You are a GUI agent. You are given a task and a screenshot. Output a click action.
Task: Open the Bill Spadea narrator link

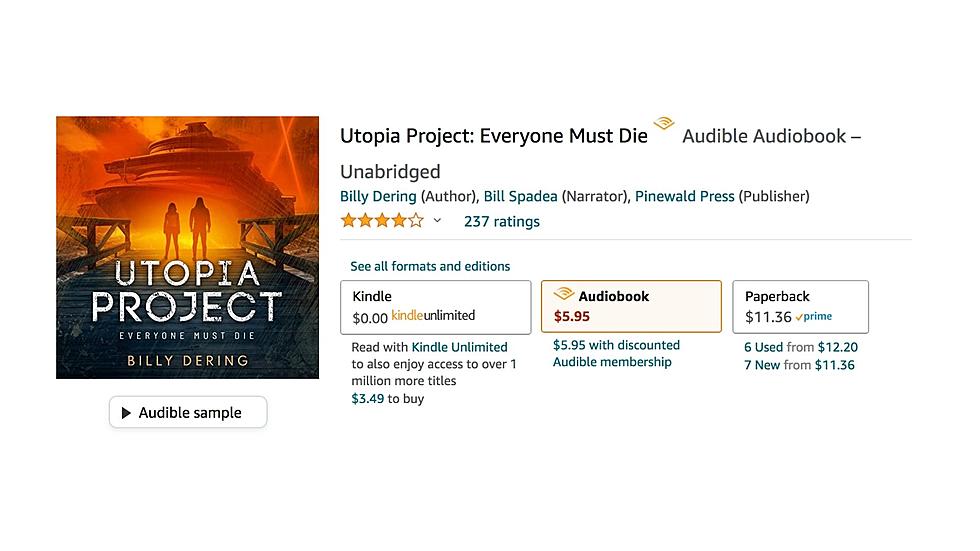click(521, 196)
